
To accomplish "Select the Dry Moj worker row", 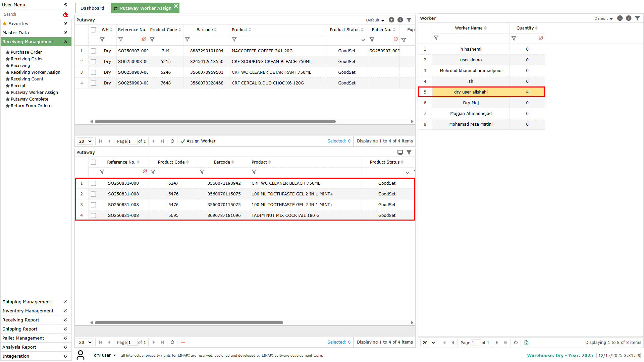I will [x=471, y=103].
